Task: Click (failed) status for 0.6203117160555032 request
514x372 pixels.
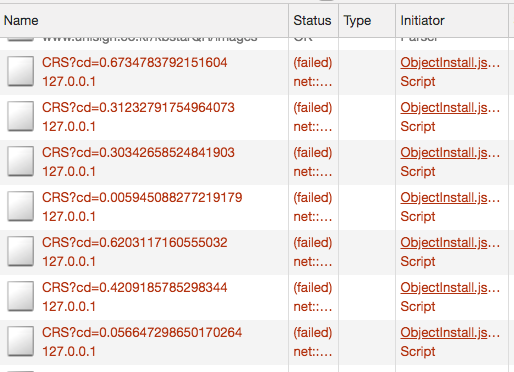Action: (313, 243)
